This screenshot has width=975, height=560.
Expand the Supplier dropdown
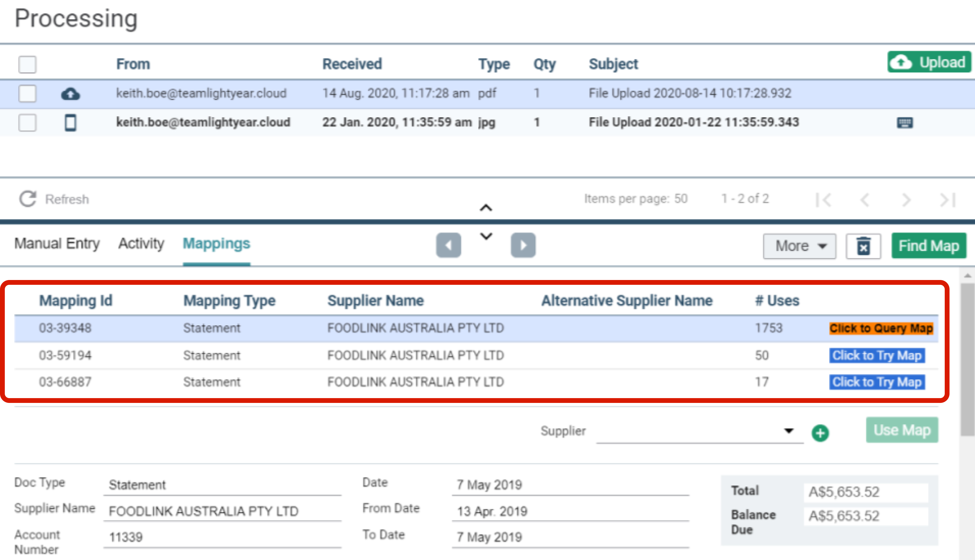point(789,431)
